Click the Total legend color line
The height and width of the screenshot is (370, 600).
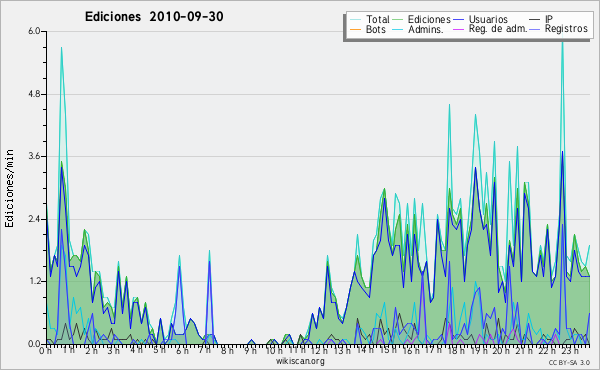[x=355, y=19]
